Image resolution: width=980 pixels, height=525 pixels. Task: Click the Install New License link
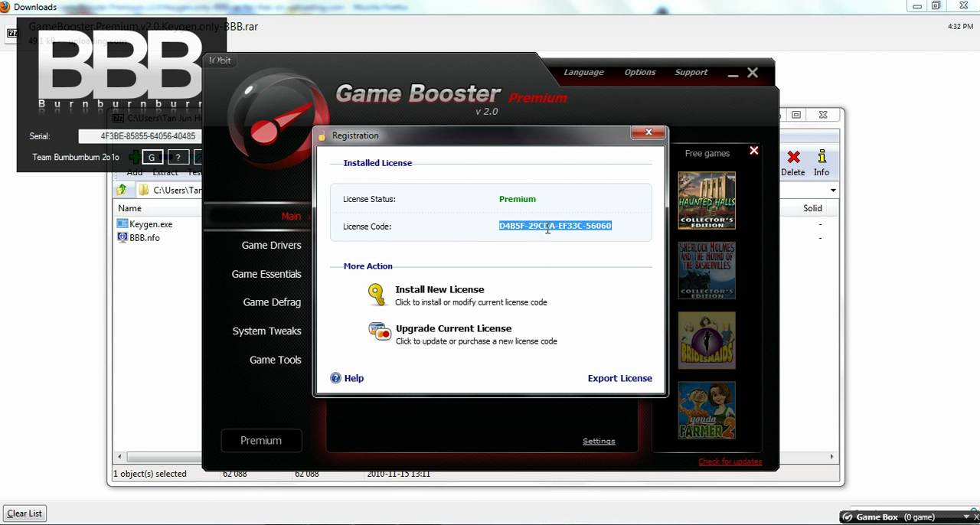coord(439,289)
